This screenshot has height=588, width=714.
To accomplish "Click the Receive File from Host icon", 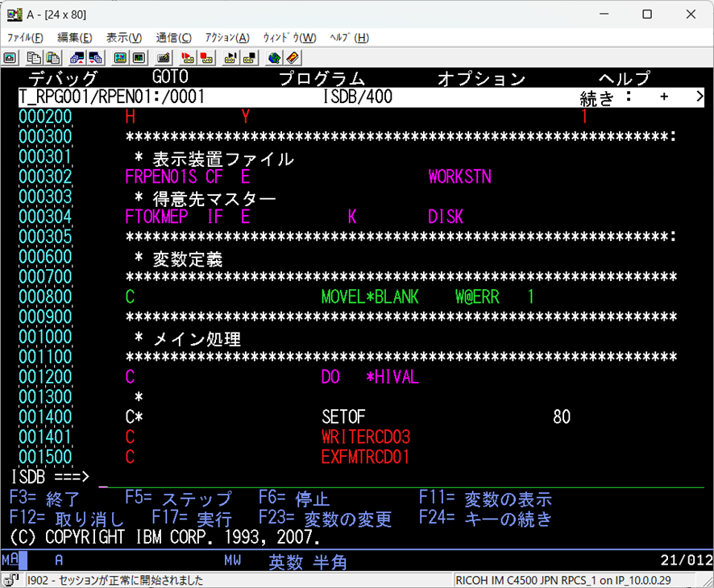I will (96, 58).
